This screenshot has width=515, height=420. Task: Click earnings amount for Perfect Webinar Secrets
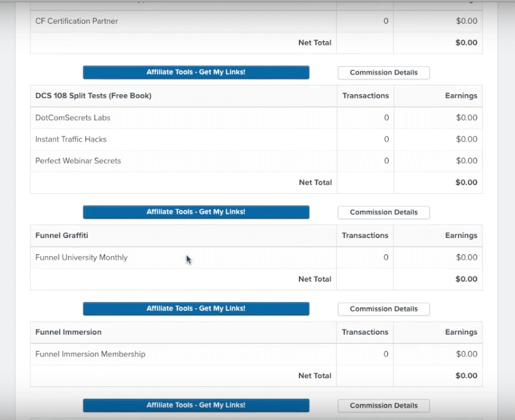[x=466, y=161]
